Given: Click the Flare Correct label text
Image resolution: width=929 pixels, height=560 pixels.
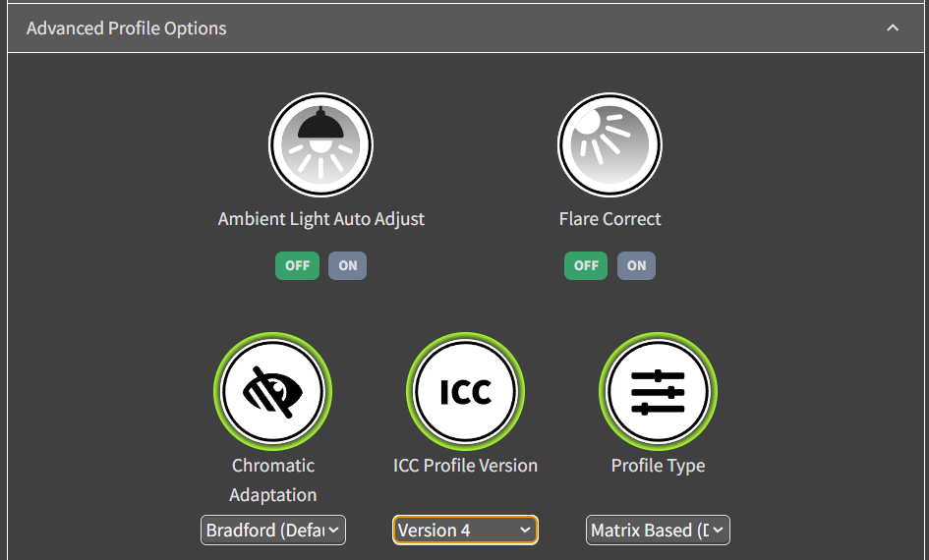Looking at the screenshot, I should (610, 219).
